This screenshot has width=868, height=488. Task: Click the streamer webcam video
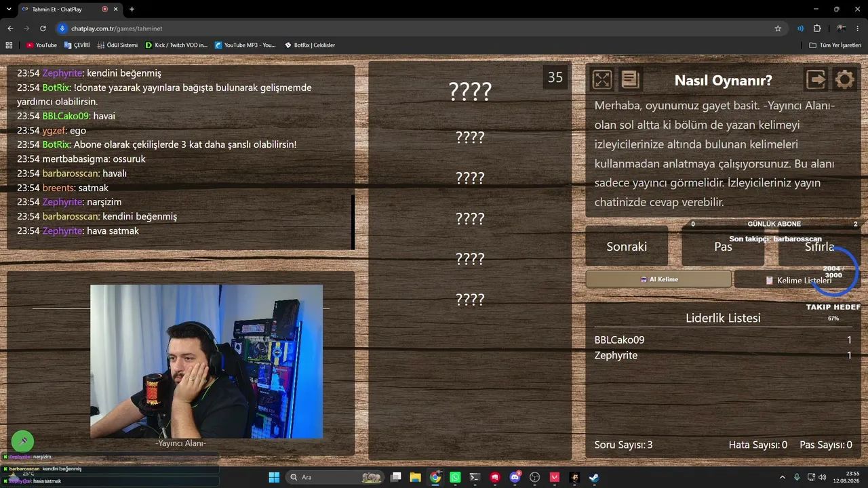pos(206,361)
